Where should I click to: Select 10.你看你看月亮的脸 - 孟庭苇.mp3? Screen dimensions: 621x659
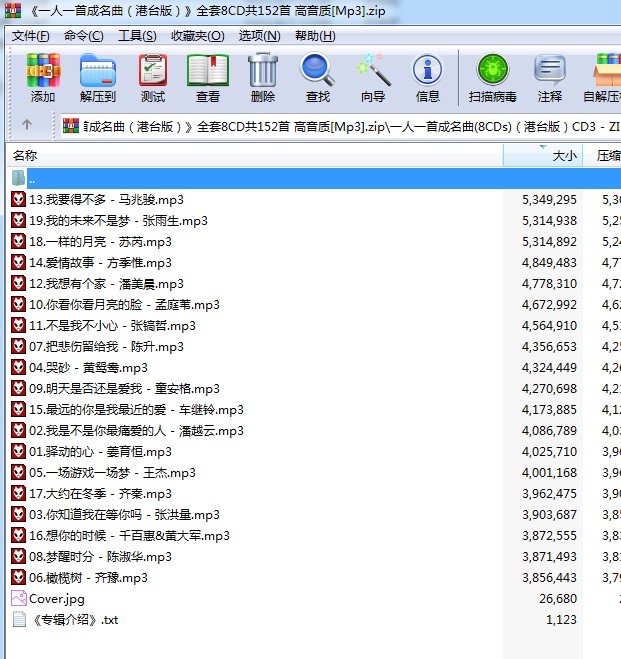125,305
